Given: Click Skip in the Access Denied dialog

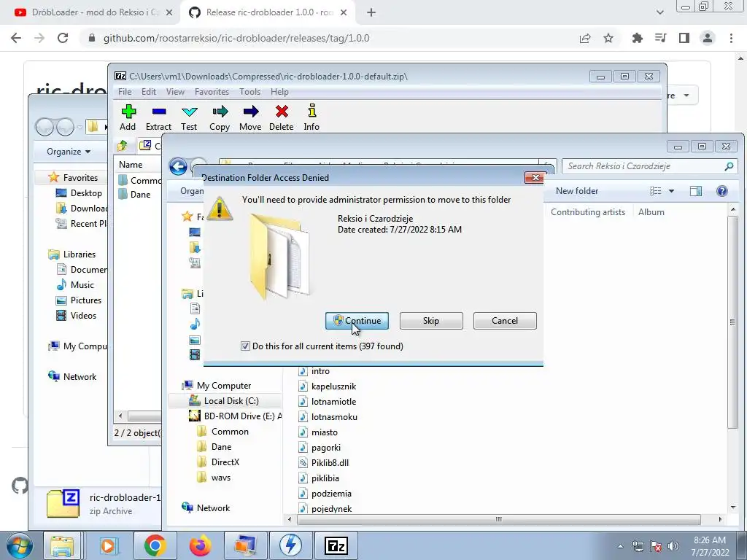Looking at the screenshot, I should [x=430, y=321].
